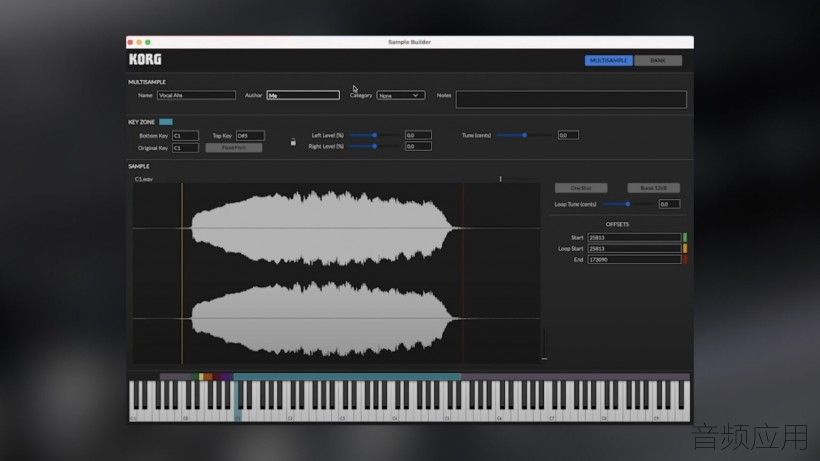This screenshot has height=461, width=820.
Task: Click the red End marker swatch
Action: tap(685, 259)
